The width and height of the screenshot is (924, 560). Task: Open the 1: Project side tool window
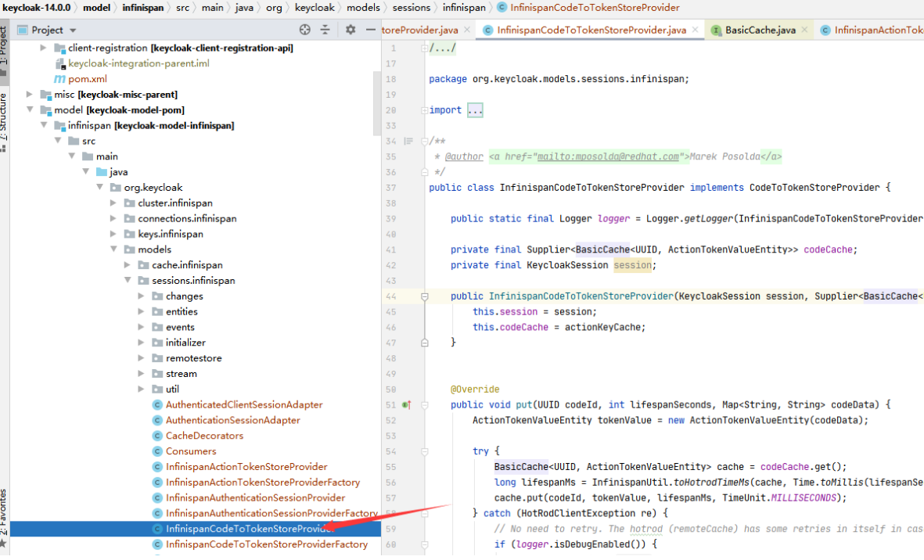[x=4, y=51]
